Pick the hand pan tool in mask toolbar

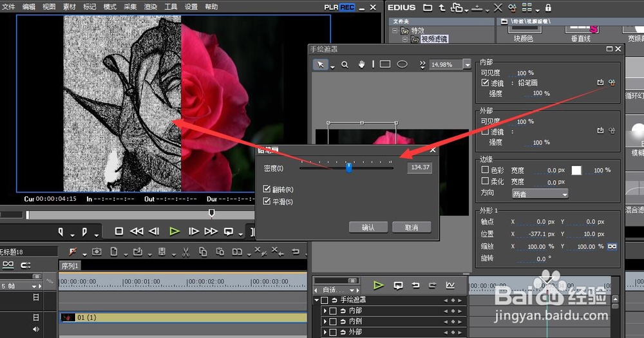point(361,64)
